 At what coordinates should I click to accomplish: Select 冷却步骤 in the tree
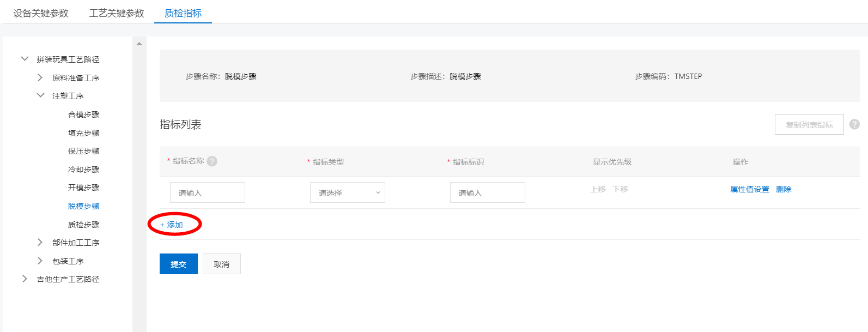84,170
